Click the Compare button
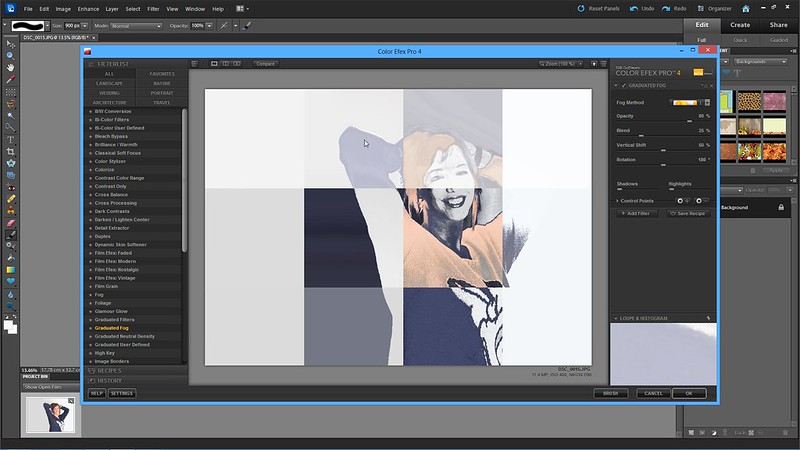Viewport: 800px width, 450px height. pyautogui.click(x=265, y=63)
